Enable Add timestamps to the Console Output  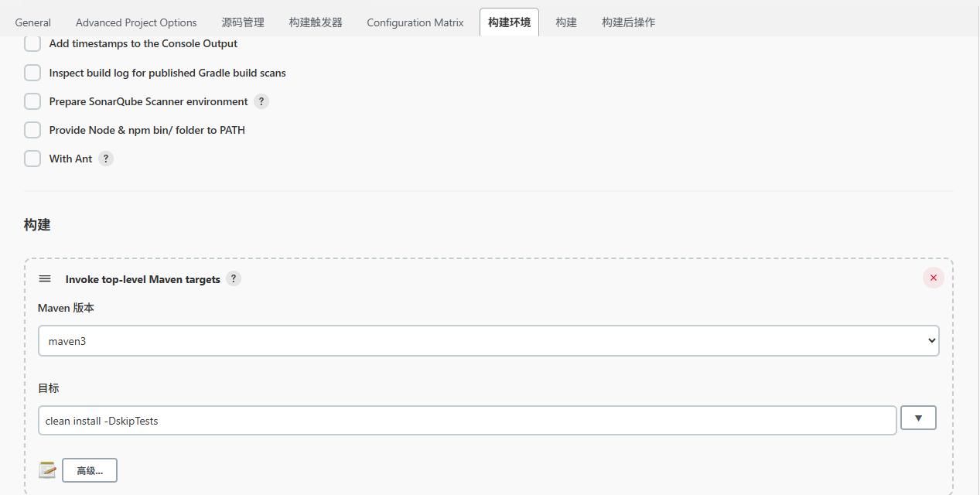coord(32,43)
